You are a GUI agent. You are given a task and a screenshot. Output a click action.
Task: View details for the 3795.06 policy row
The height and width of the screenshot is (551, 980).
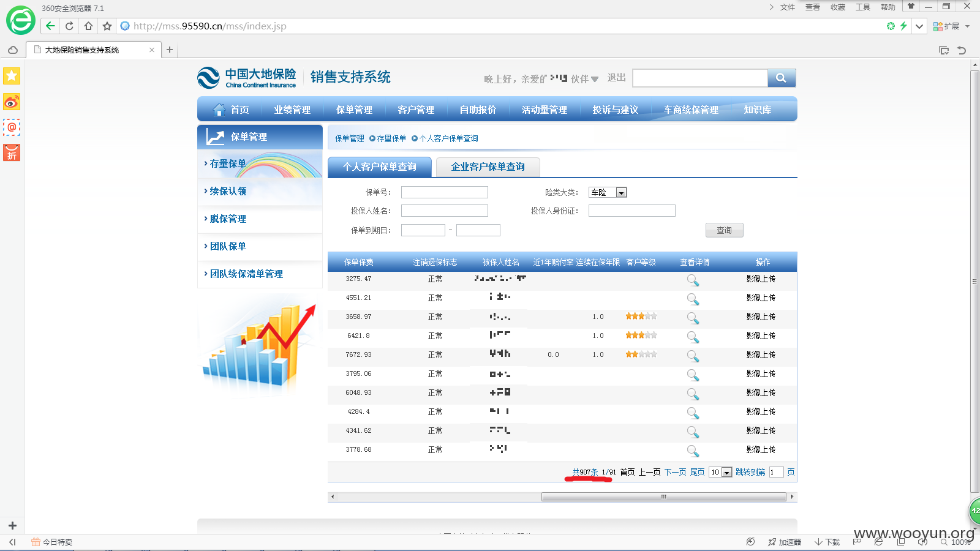[x=693, y=375]
